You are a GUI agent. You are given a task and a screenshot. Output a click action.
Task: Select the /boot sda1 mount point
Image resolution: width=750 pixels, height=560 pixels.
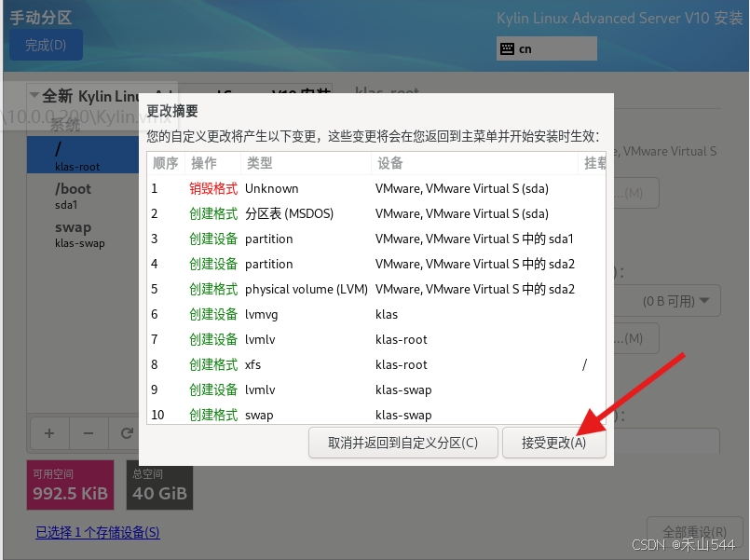pos(83,196)
